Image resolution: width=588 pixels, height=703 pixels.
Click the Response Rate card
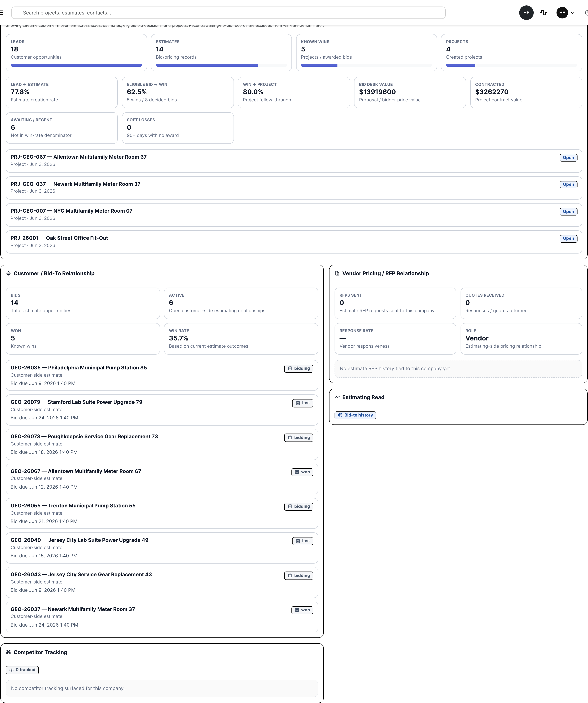point(395,339)
